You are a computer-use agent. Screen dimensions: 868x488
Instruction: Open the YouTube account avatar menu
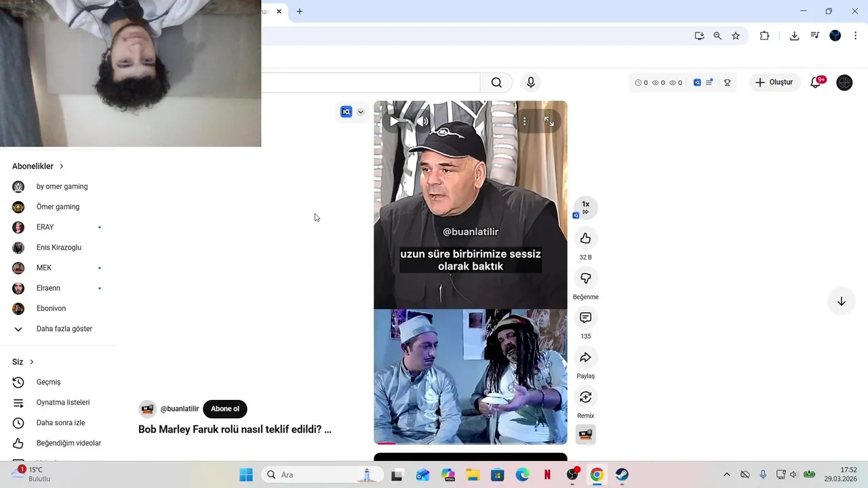(x=844, y=83)
